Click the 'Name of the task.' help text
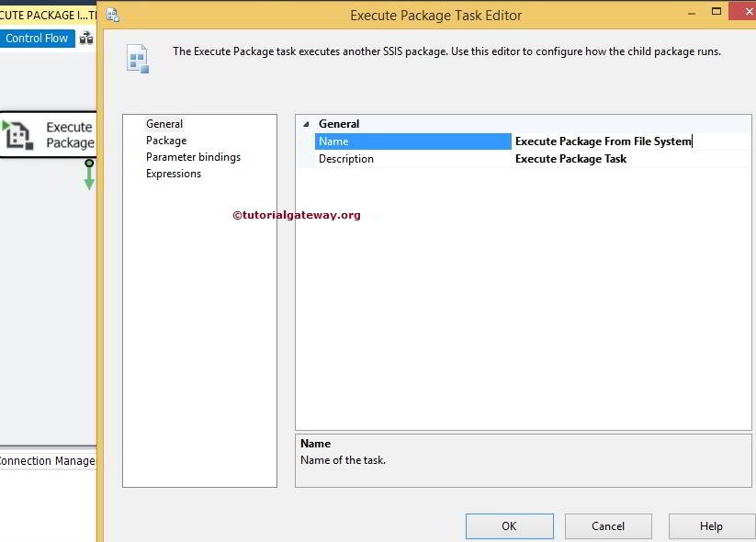Image resolution: width=756 pixels, height=542 pixels. 343,460
